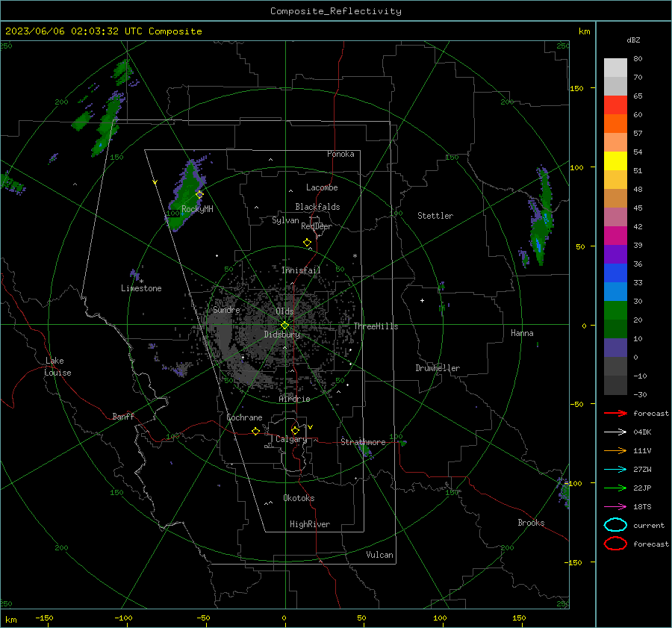Select the blue 36 dBZ color swatch
Screen dimensions: 672x628
[615, 273]
